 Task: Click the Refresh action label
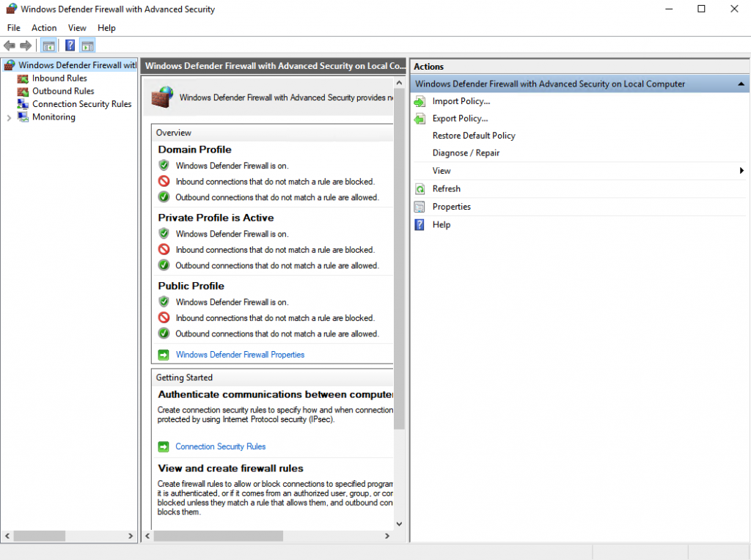point(447,189)
